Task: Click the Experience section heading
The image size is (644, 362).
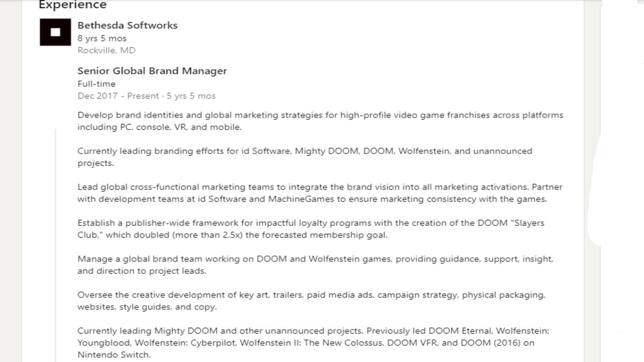Action: tap(72, 5)
